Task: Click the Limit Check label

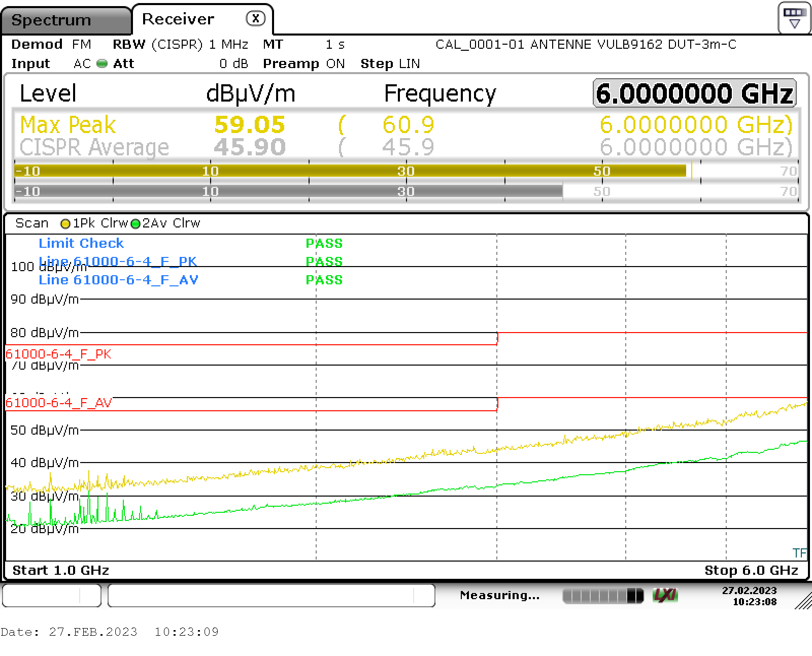Action: pyautogui.click(x=81, y=243)
